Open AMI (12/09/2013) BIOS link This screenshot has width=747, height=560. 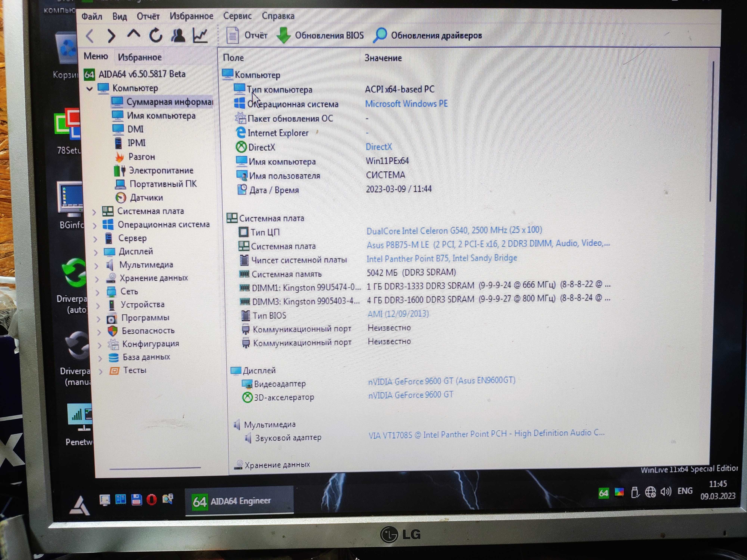click(398, 314)
